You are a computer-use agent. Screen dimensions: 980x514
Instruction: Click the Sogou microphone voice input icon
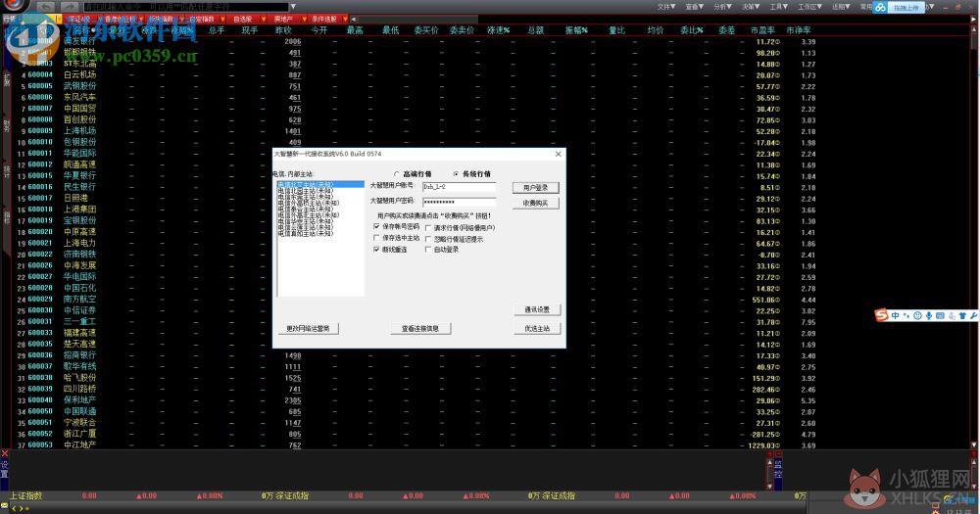(x=929, y=316)
